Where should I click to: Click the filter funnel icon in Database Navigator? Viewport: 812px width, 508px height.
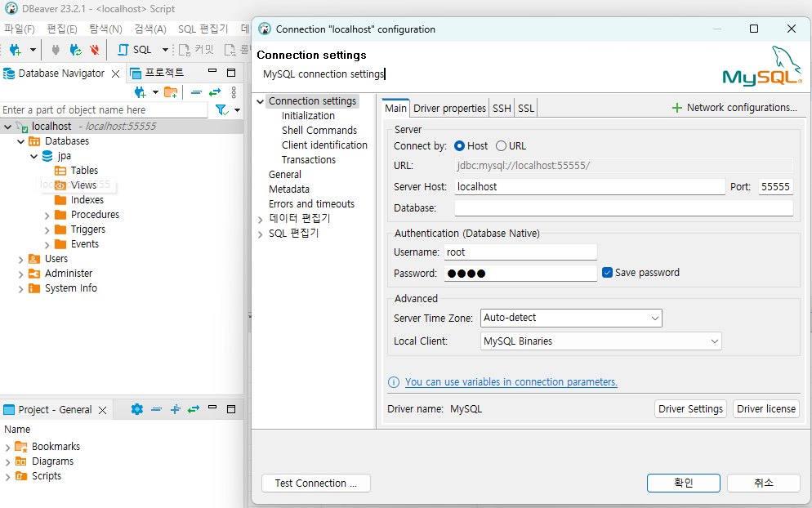tap(221, 109)
